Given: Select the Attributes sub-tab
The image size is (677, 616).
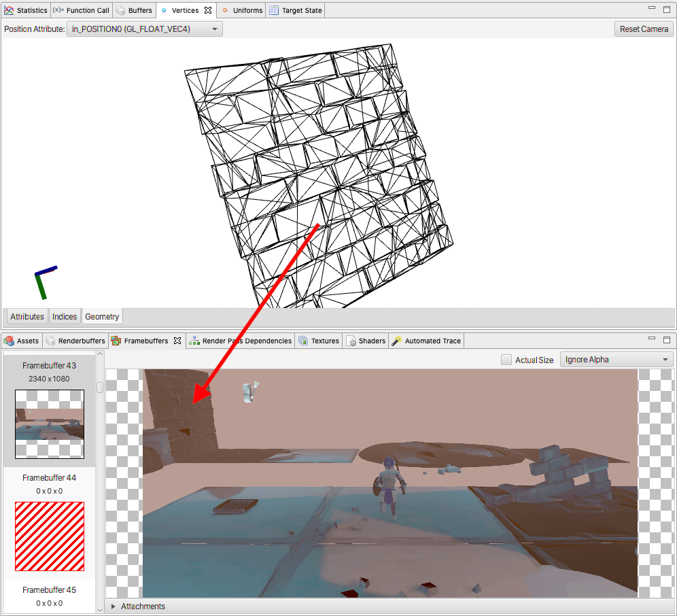Looking at the screenshot, I should (27, 317).
